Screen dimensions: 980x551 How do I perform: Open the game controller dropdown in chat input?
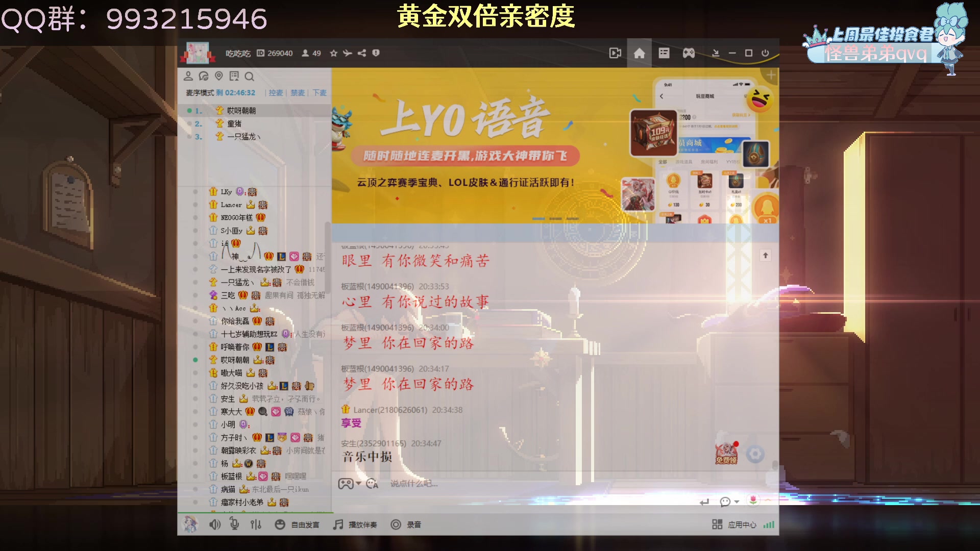point(350,484)
